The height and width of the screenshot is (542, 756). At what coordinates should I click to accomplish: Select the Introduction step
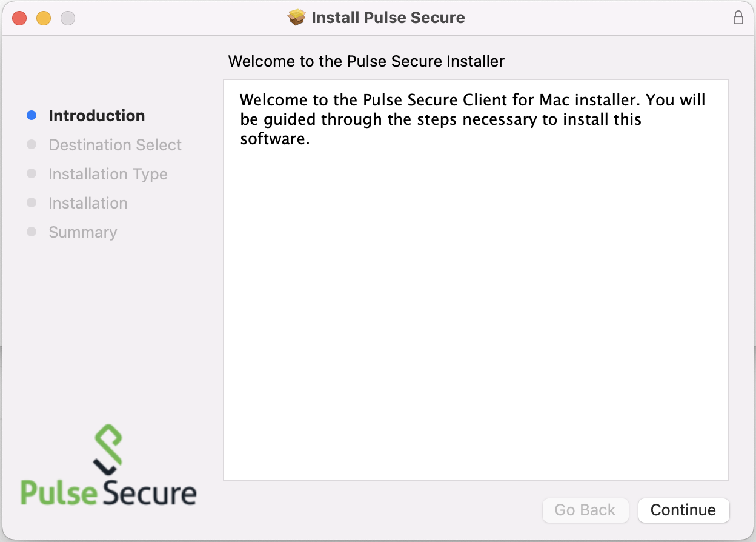(97, 116)
